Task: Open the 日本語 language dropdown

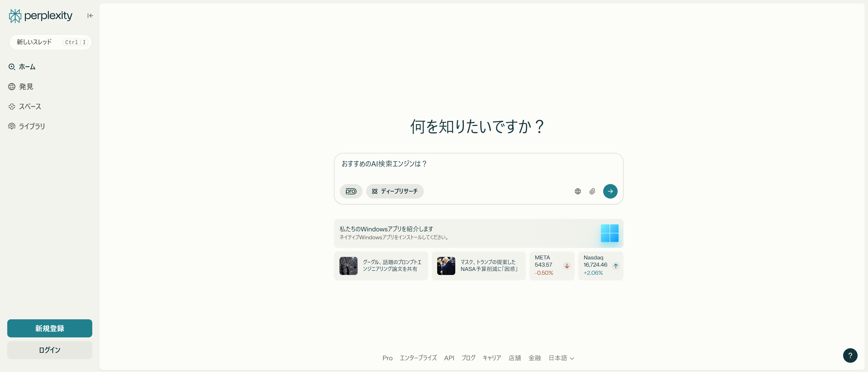Action: point(561,358)
